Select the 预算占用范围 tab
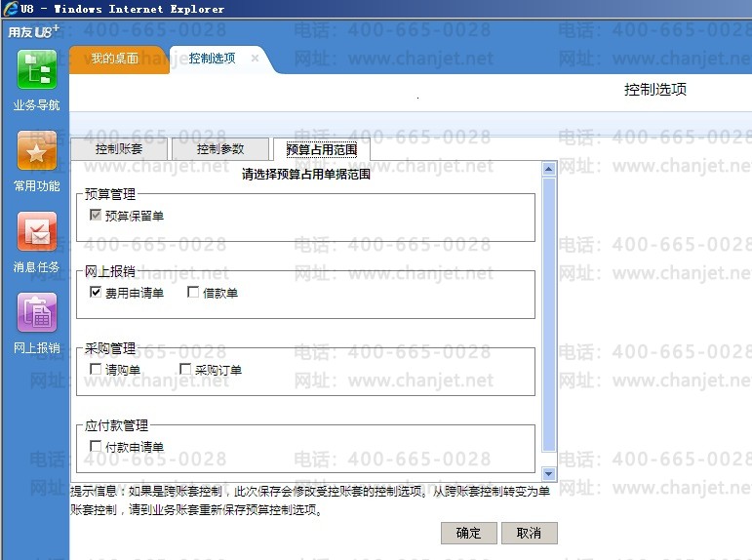This screenshot has height=560, width=752. [x=322, y=149]
